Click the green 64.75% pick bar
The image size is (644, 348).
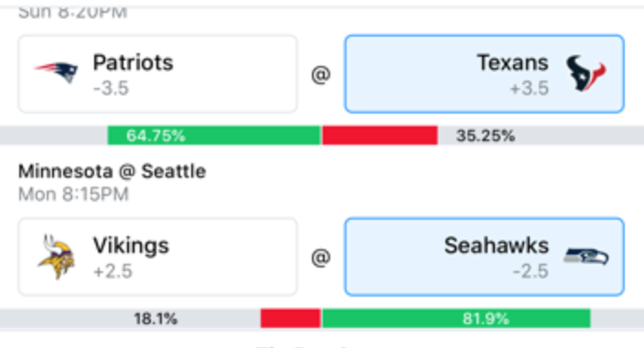click(214, 136)
